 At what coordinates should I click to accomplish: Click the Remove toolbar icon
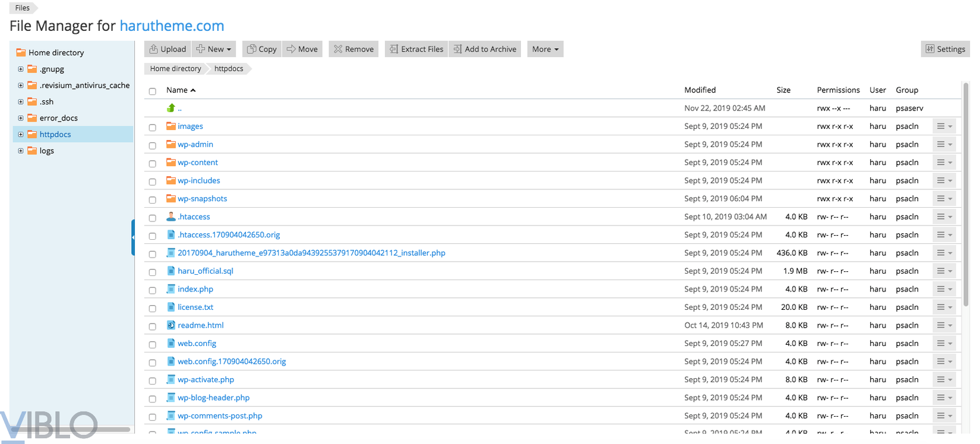point(338,49)
